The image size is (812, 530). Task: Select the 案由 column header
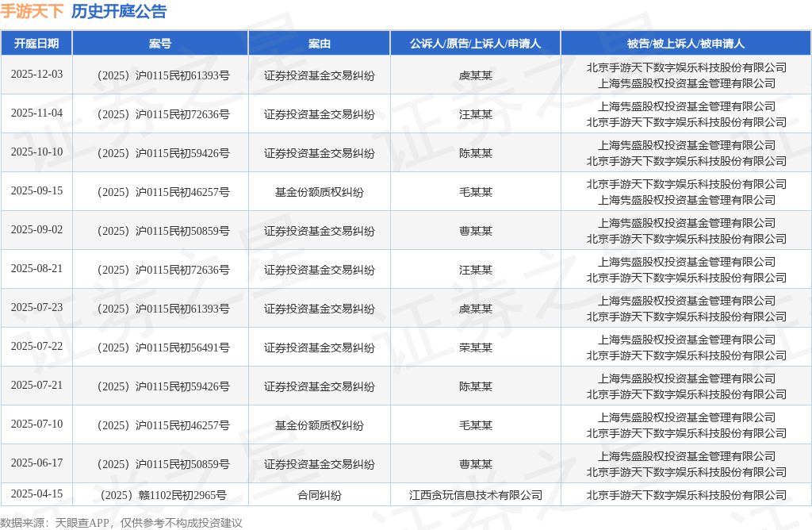click(319, 44)
